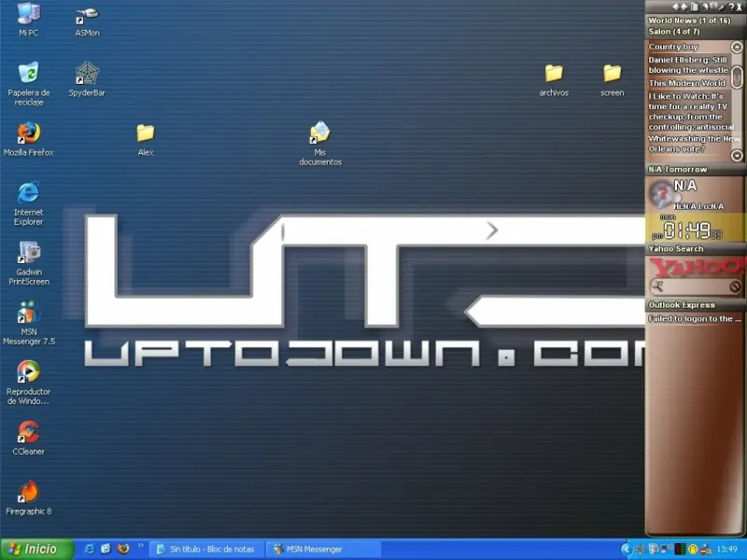This screenshot has height=560, width=747.
Task: Launch Mozilla Firefox from the desktop
Action: [29, 139]
